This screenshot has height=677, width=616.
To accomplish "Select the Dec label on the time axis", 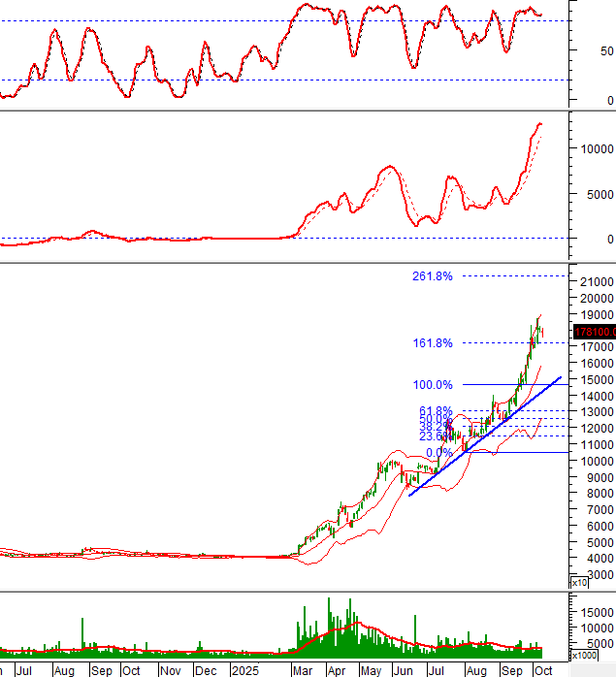I will point(205,670).
